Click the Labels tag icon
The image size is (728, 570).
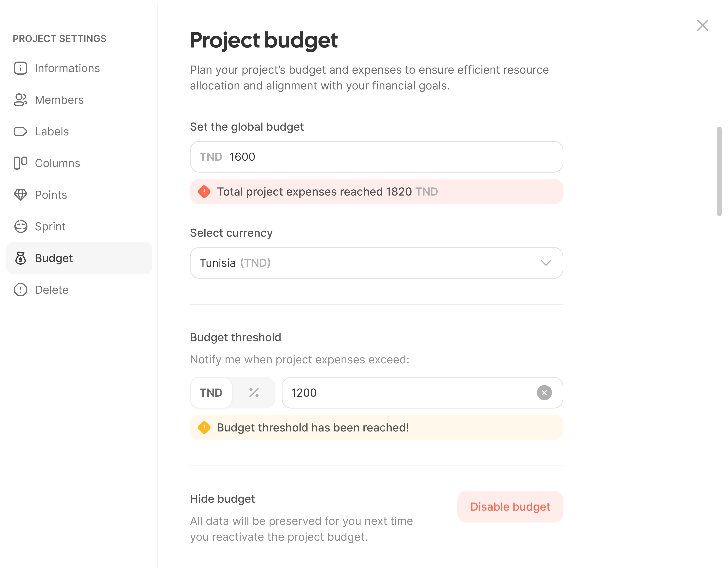click(x=20, y=131)
